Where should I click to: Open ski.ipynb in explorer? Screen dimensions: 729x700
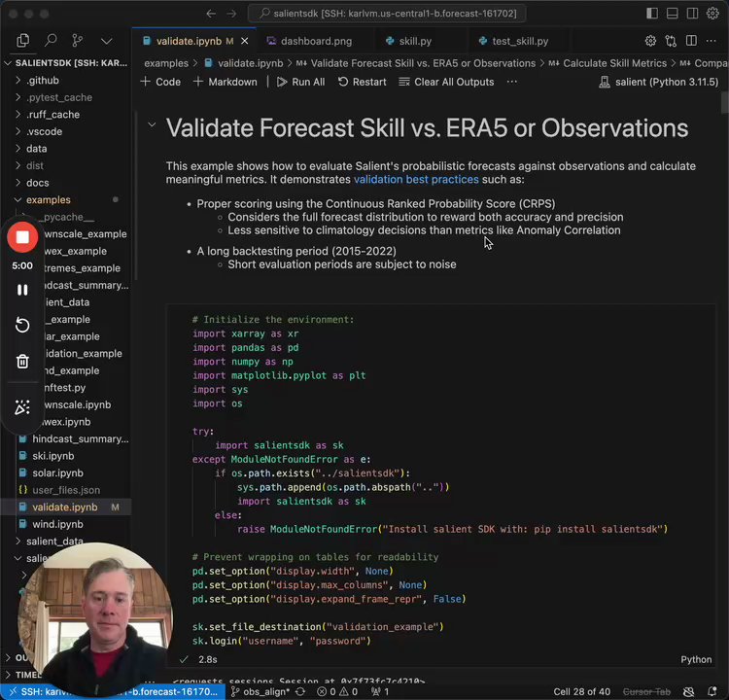tap(53, 456)
